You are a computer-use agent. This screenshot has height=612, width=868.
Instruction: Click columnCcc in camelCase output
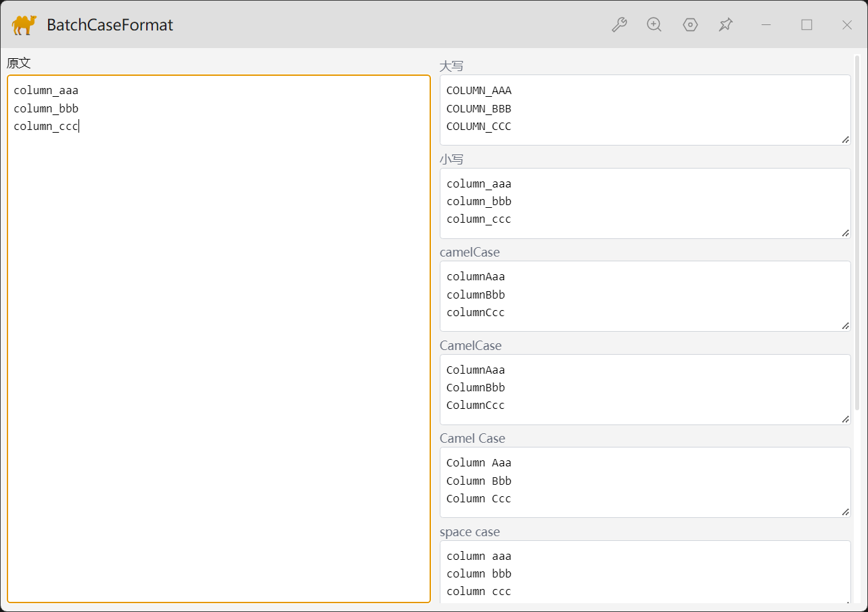click(476, 313)
